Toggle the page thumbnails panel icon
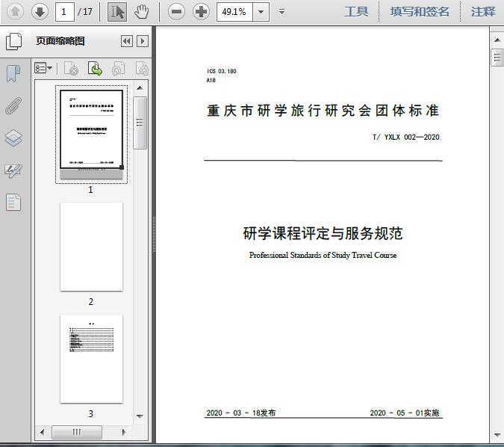The height and width of the screenshot is (447, 504). pos(13,41)
